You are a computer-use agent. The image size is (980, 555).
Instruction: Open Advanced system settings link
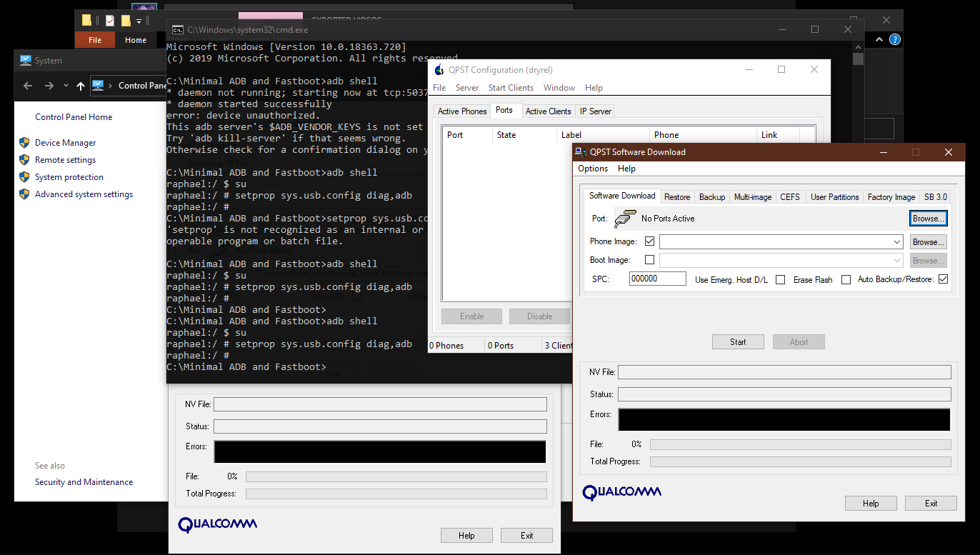[84, 194]
